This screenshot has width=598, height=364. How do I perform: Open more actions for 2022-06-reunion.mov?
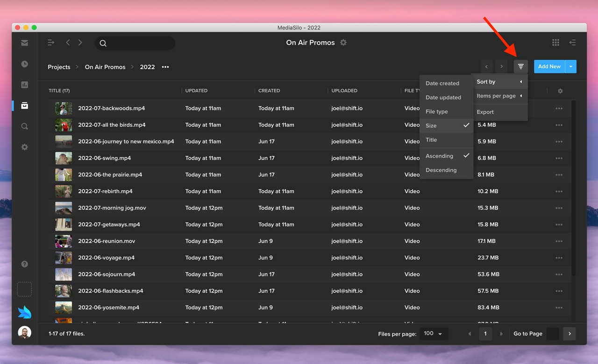tap(559, 241)
